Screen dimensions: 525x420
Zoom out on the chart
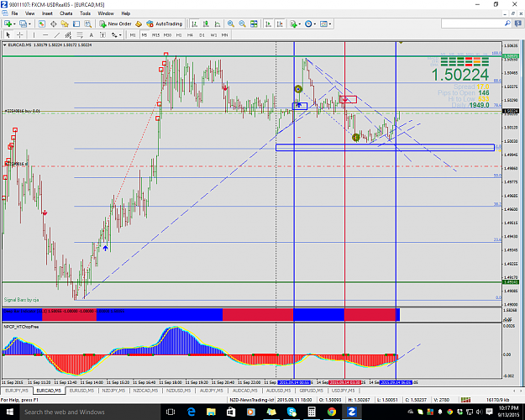(x=242, y=24)
